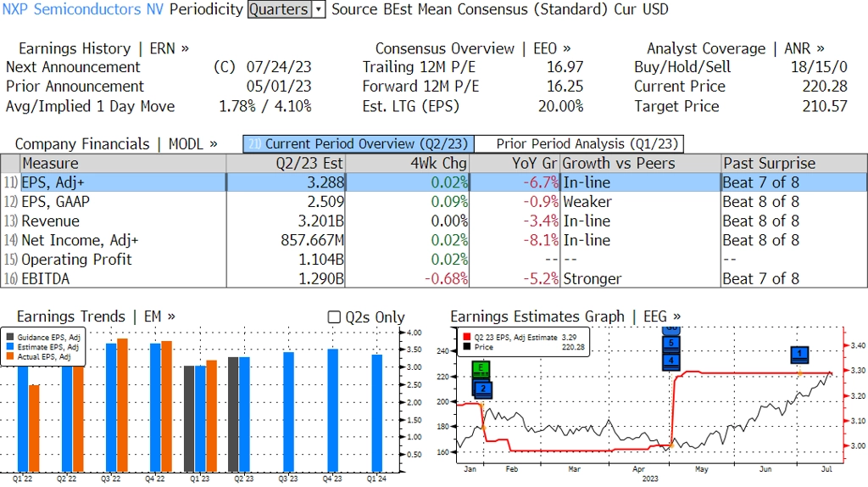The width and height of the screenshot is (868, 487).
Task: Click the Q1'24 blue estimate bar
Action: tap(376, 413)
